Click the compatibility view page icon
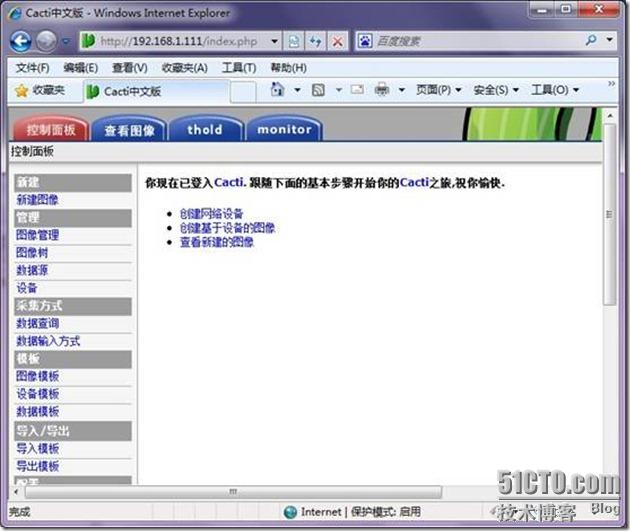The image size is (630, 531). point(294,41)
